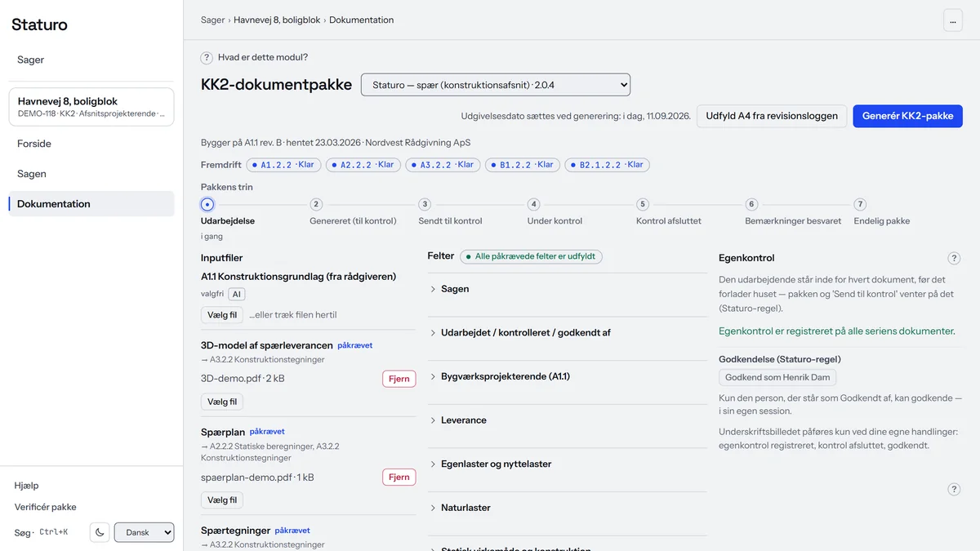This screenshot has height=551, width=980.
Task: Open the Staturo spær package template dropdown
Action: click(496, 85)
